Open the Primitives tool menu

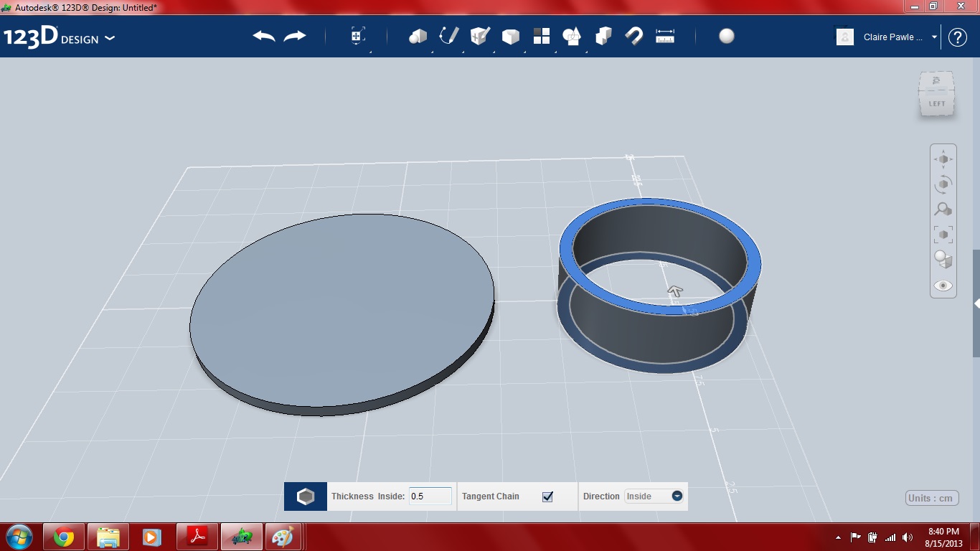(418, 37)
